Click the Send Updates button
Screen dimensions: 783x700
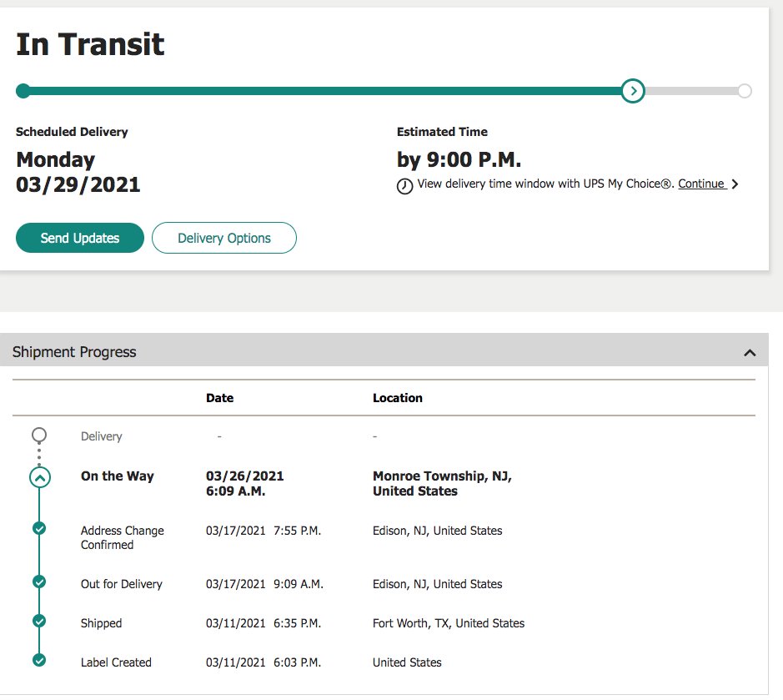(x=80, y=238)
